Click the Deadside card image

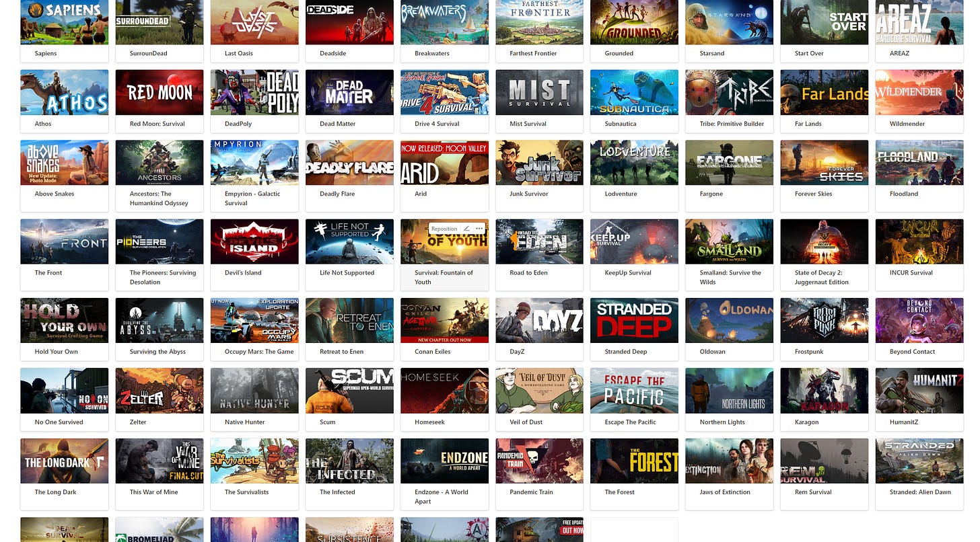349,22
